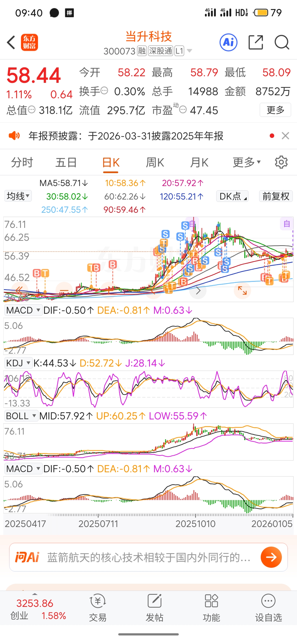The image size is (297, 644).
Task: Open the 年报预披露 announcement text
Action: [126, 136]
